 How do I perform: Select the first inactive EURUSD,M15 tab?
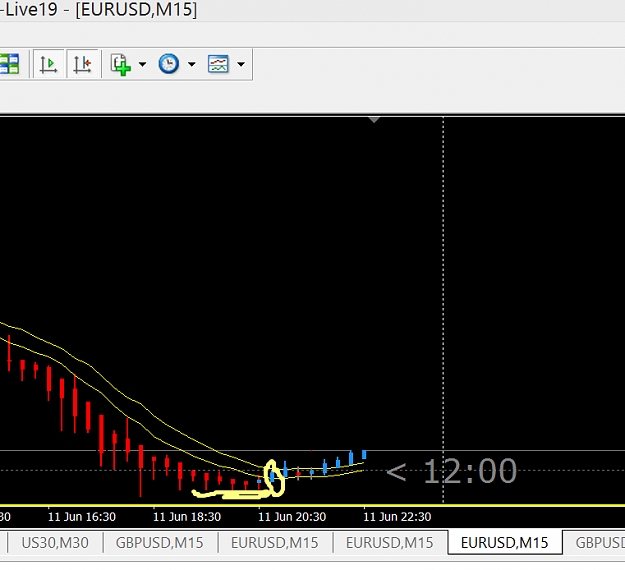[x=275, y=542]
